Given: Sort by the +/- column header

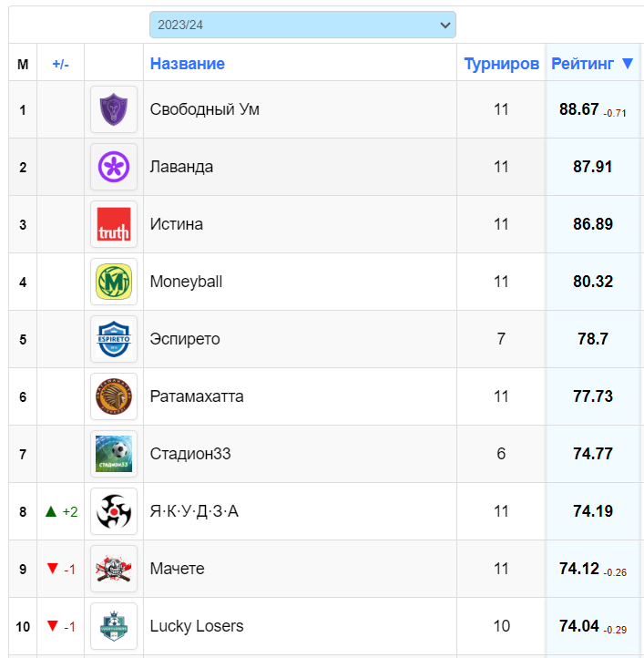Looking at the screenshot, I should click(x=60, y=64).
